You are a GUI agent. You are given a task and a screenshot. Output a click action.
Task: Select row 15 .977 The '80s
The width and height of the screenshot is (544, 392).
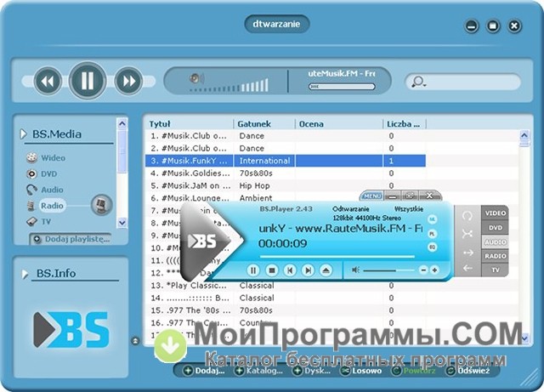286,310
